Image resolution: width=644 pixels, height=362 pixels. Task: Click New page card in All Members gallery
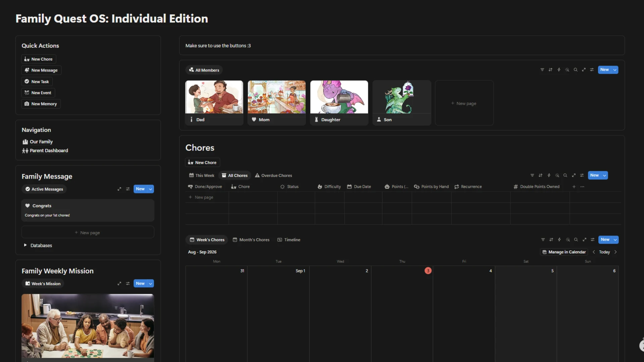click(464, 103)
